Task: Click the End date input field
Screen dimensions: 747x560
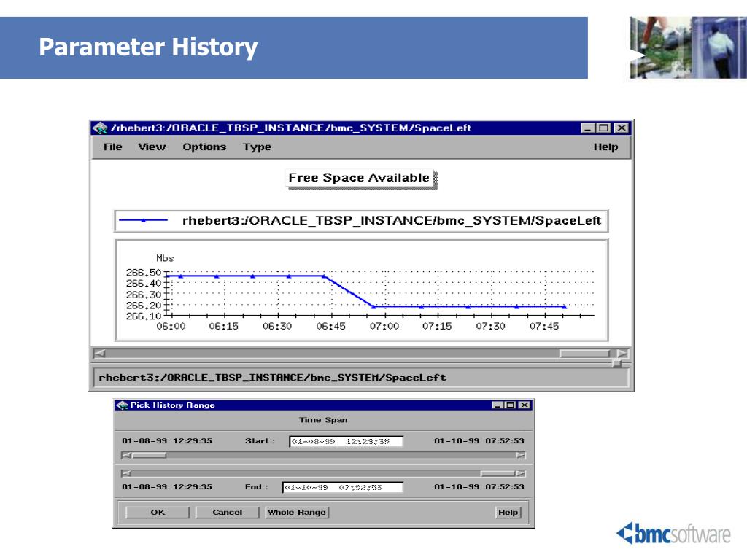Action: click(343, 487)
